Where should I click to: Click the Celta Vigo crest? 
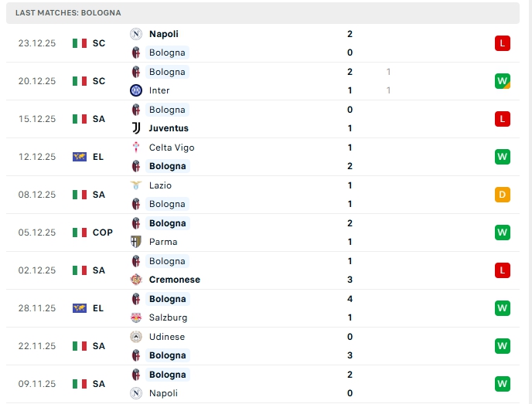136,148
